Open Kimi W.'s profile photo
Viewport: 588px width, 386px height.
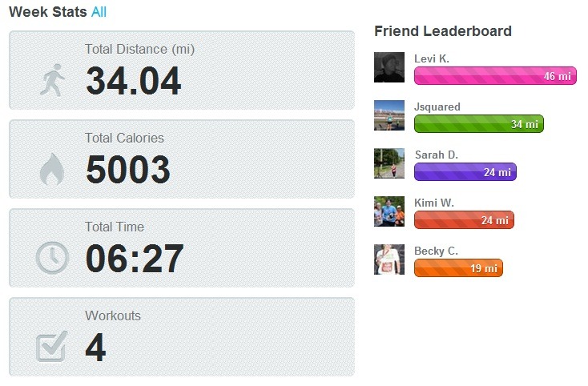(389, 211)
